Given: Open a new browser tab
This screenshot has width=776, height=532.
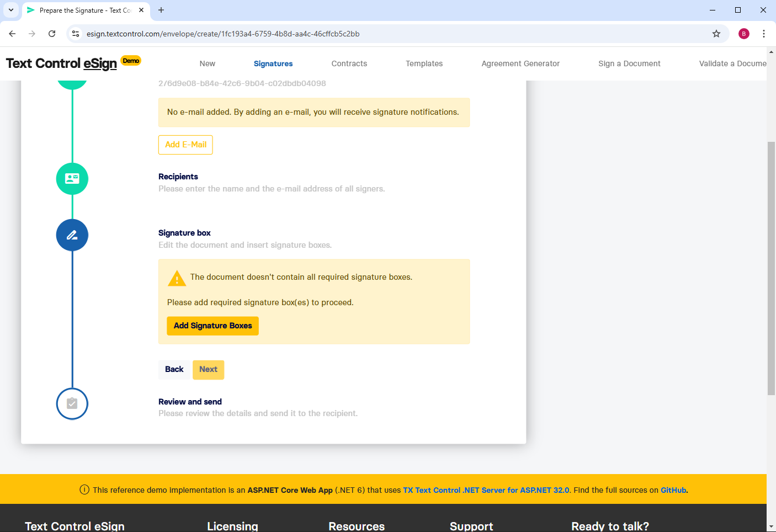Looking at the screenshot, I should click(161, 10).
